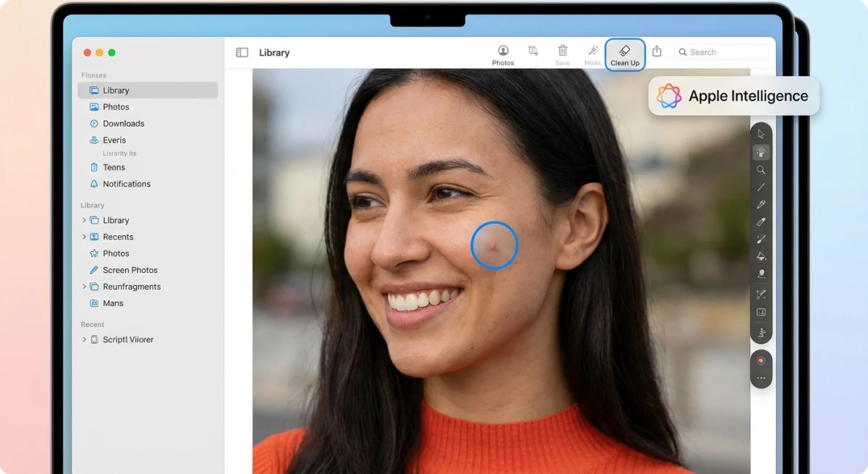The width and height of the screenshot is (868, 474).
Task: Select the eraser tool in palette
Action: point(761,222)
